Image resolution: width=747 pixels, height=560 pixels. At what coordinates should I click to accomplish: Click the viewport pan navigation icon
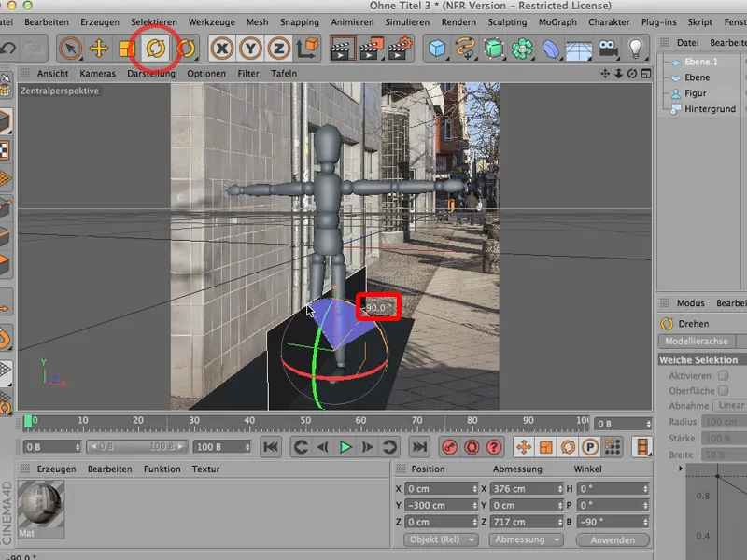click(x=605, y=74)
